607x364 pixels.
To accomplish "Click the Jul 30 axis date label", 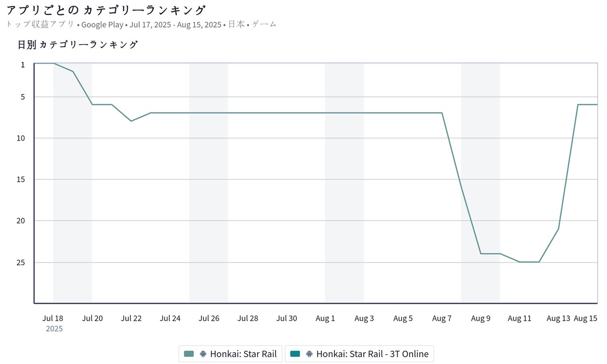I will 286,318.
